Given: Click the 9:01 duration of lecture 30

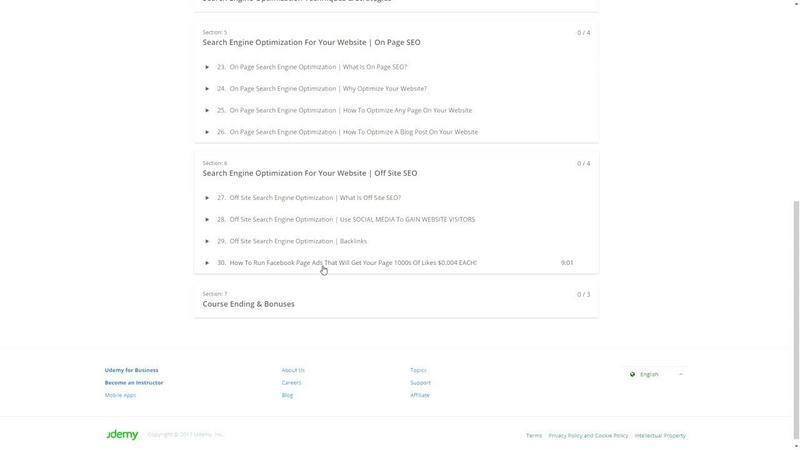Looking at the screenshot, I should pyautogui.click(x=567, y=263).
